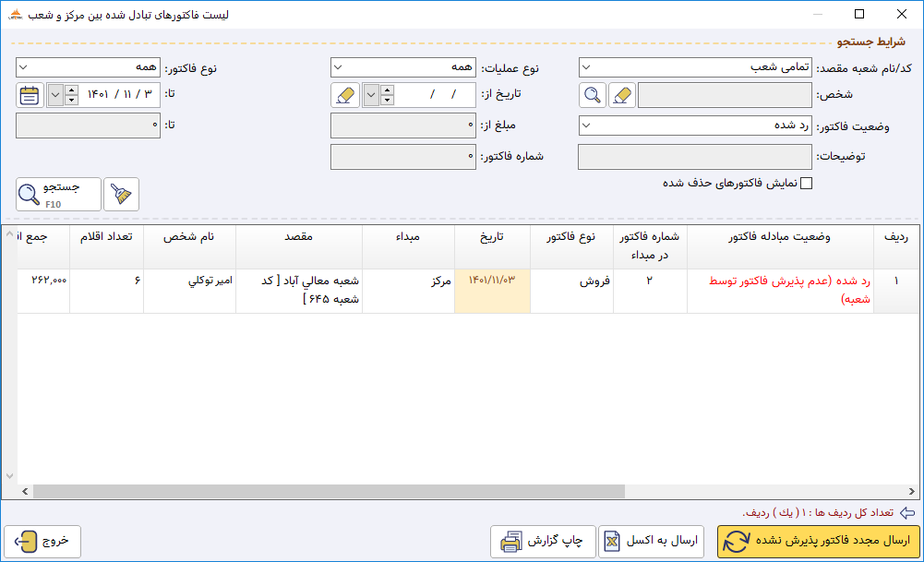The image size is (924, 562).
Task: Click the 'چاپ گزارش' print button
Action: pos(543,542)
